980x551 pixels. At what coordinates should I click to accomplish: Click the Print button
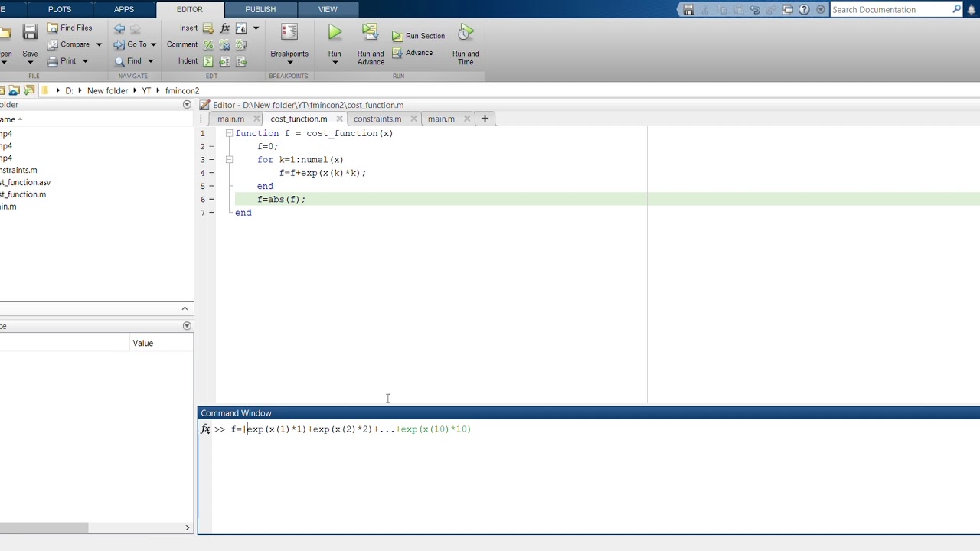pyautogui.click(x=62, y=61)
